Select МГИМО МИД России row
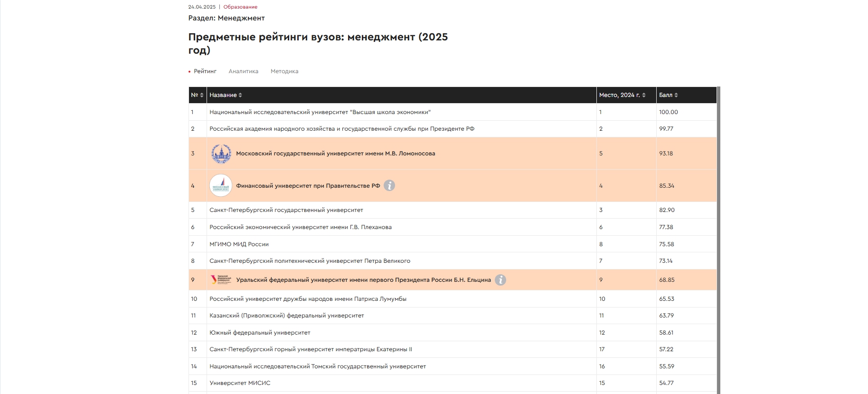Image resolution: width=868 pixels, height=394 pixels. point(453,244)
